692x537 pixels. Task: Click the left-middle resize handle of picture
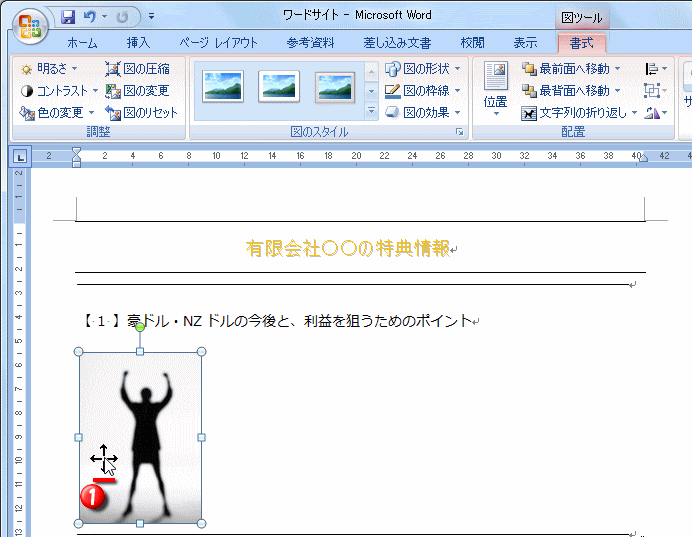(x=78, y=437)
